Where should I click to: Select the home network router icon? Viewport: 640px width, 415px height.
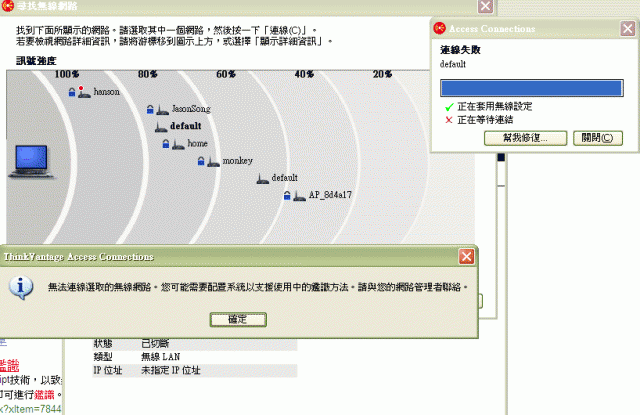click(178, 144)
